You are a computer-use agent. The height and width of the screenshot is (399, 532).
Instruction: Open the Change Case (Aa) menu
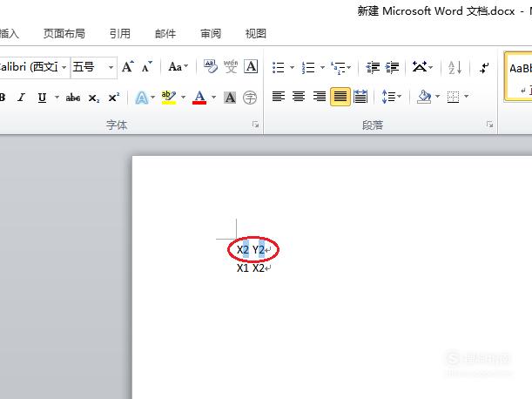tap(178, 66)
